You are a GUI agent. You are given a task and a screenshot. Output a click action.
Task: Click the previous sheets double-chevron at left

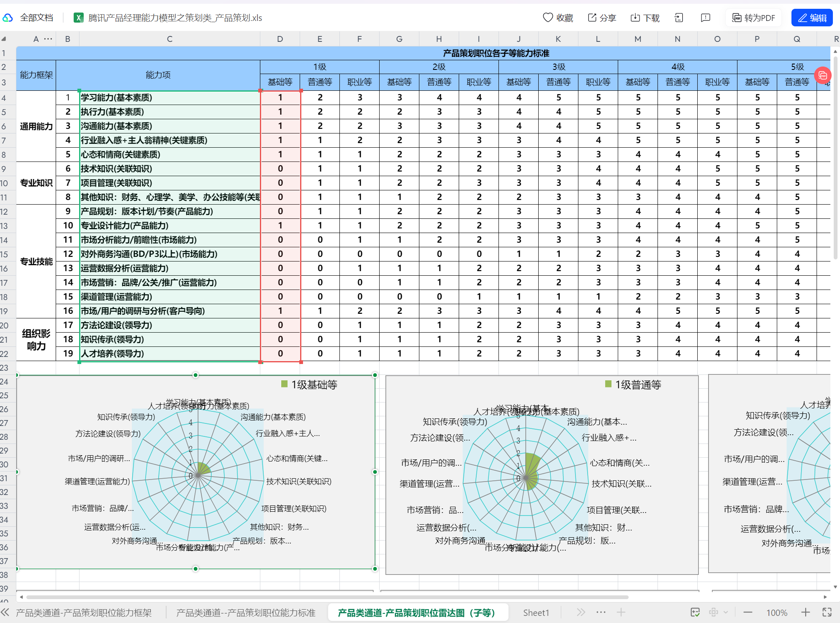click(5, 613)
